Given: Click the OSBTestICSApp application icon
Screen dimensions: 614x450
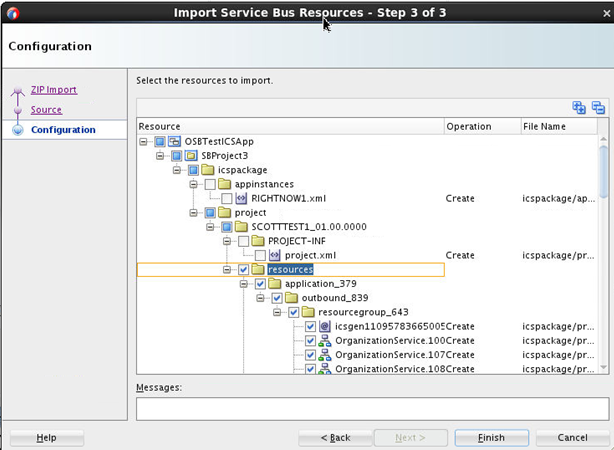Looking at the screenshot, I should [x=175, y=142].
